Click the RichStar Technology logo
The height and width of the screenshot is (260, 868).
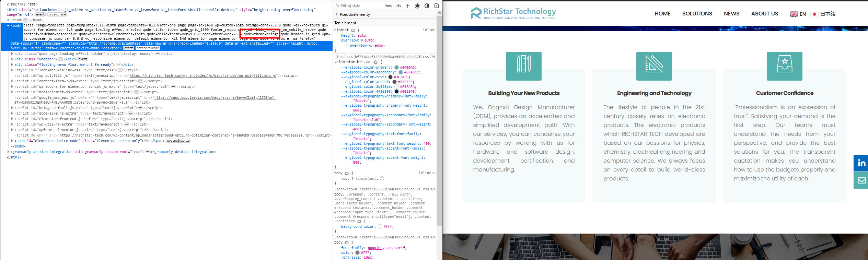[513, 13]
